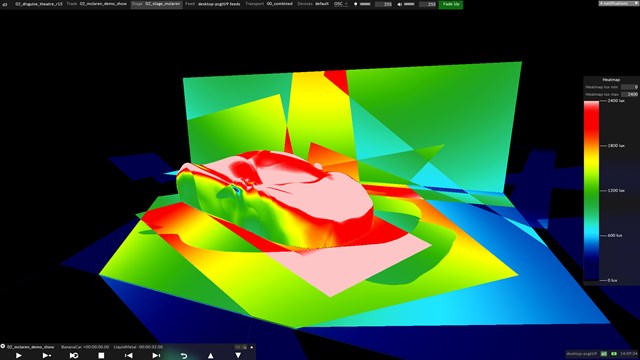Click the Fade Up button

coord(451,4)
